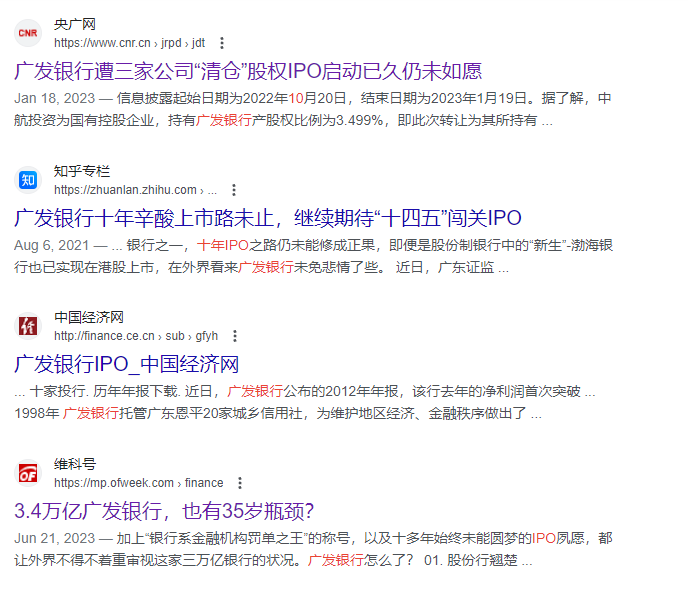Click the date Jun 21, 2023
The height and width of the screenshot is (605, 688).
pos(54,538)
